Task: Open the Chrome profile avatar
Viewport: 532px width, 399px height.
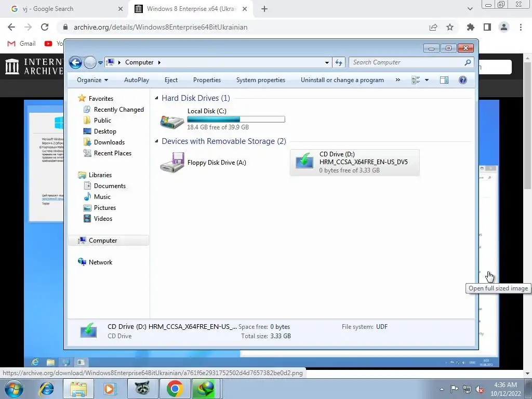Action: 504,27
